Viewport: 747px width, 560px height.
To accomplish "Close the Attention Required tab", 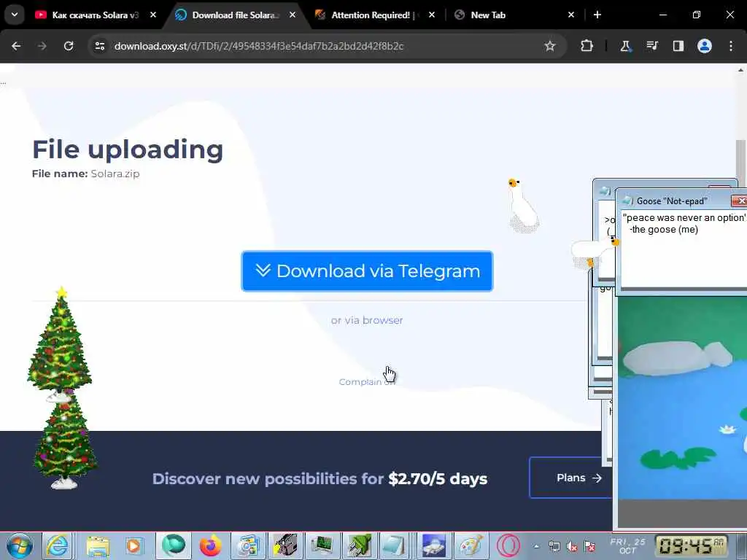I will pos(432,15).
